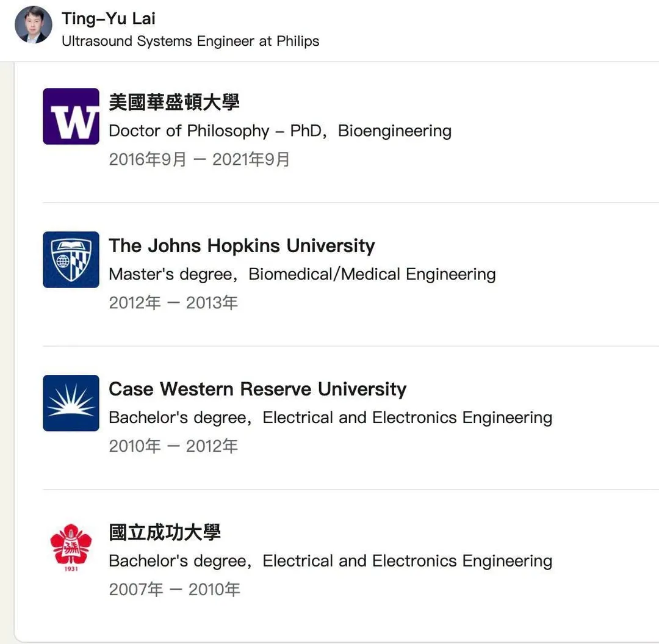Click the 2007年 – 2010年 date range

pos(175,589)
